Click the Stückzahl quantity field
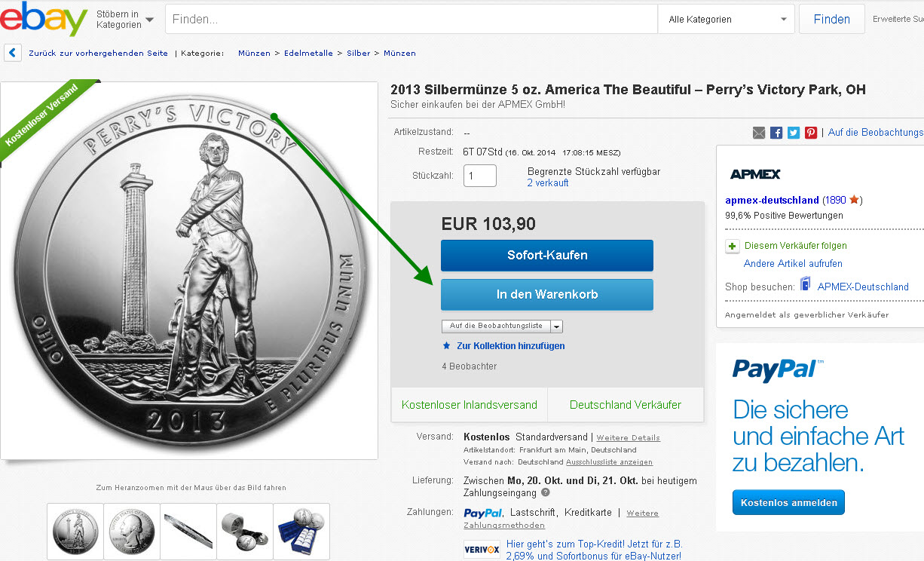This screenshot has width=924, height=561. point(480,176)
